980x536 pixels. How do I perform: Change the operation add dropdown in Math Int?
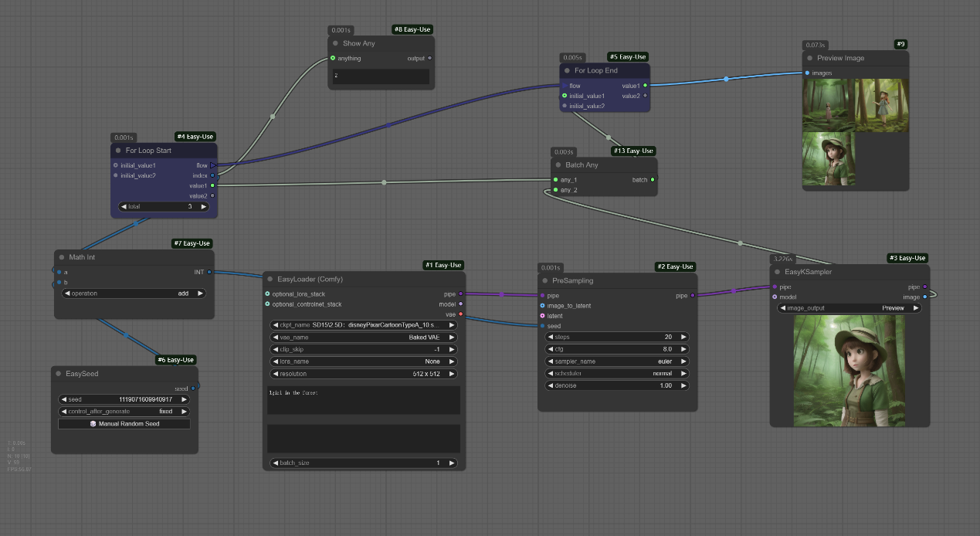click(133, 293)
